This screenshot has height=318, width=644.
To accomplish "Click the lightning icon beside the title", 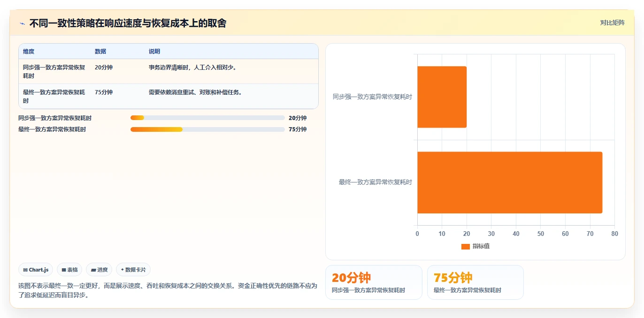I will pyautogui.click(x=22, y=23).
